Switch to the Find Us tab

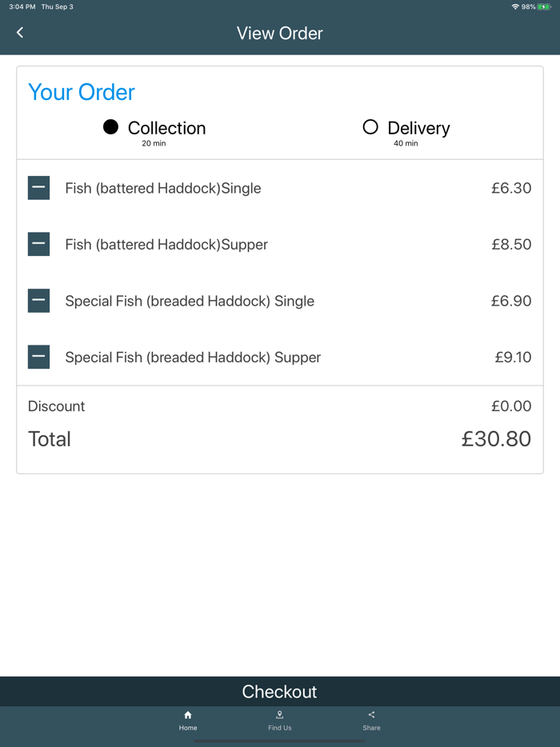(x=280, y=729)
